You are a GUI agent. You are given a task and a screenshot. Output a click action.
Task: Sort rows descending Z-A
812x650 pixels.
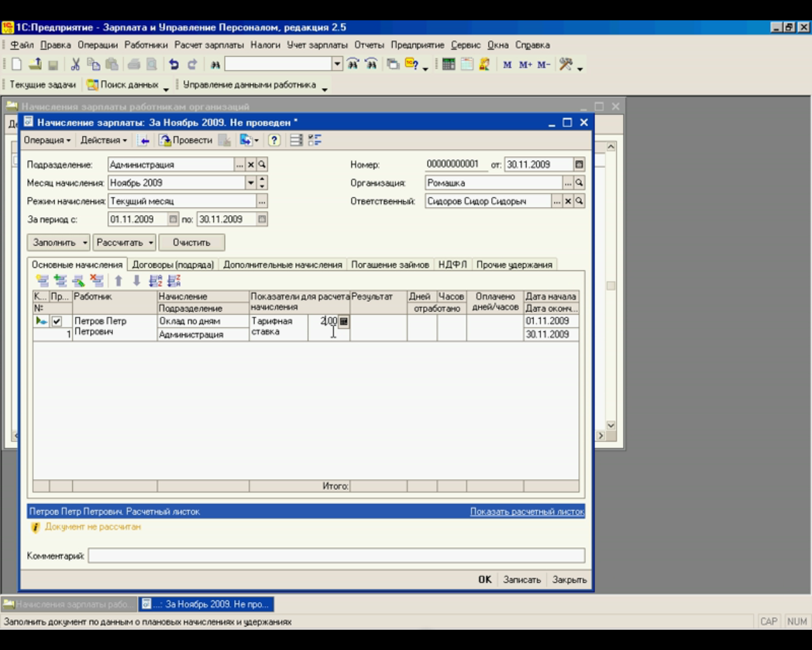pos(174,281)
